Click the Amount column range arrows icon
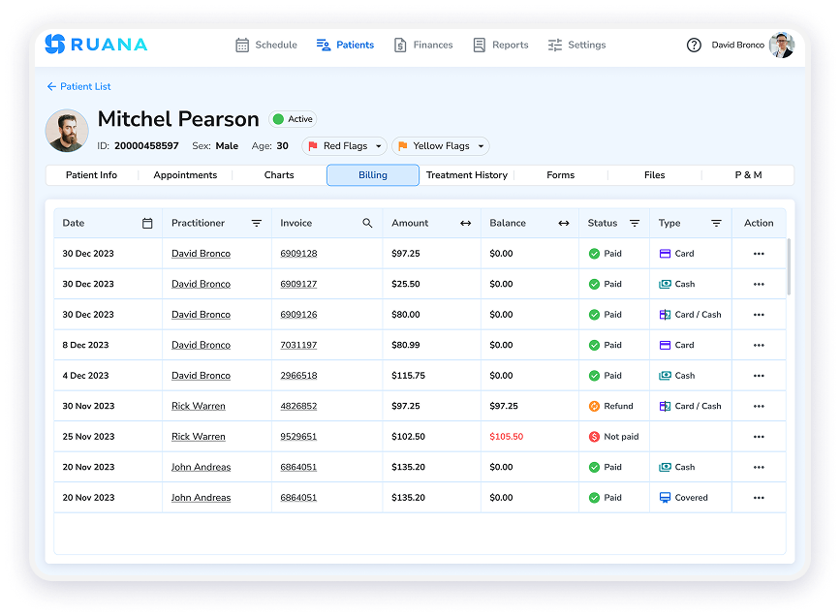 465,224
